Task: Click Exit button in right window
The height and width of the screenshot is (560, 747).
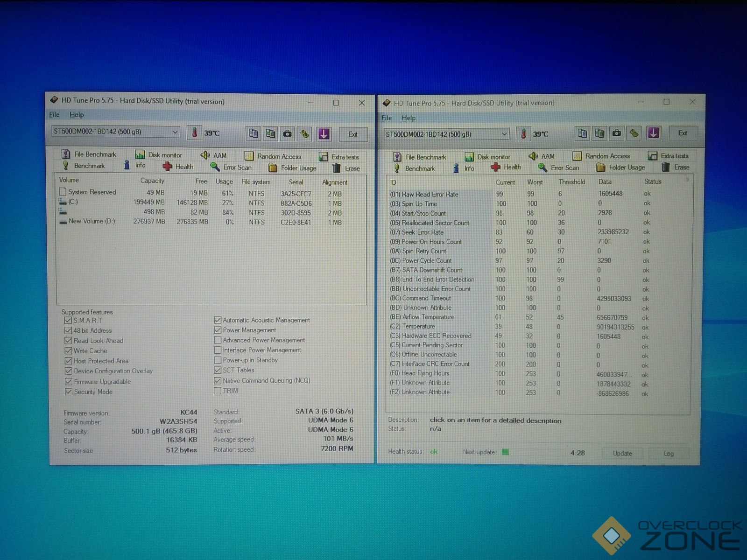Action: click(x=683, y=133)
